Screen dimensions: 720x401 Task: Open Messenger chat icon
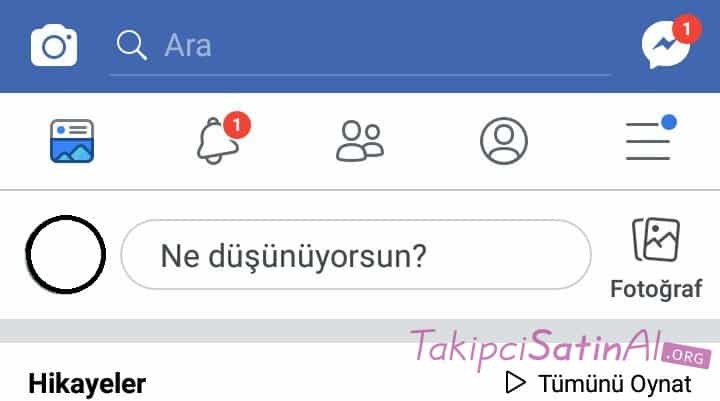point(666,46)
